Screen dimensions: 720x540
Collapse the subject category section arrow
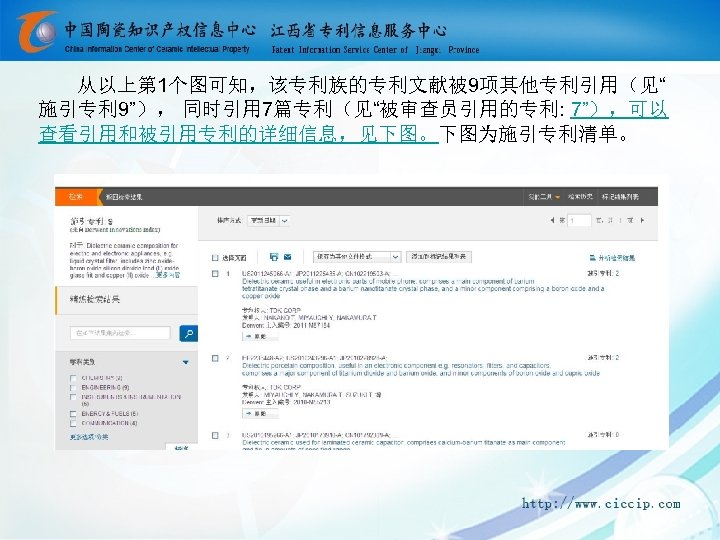(x=186, y=362)
